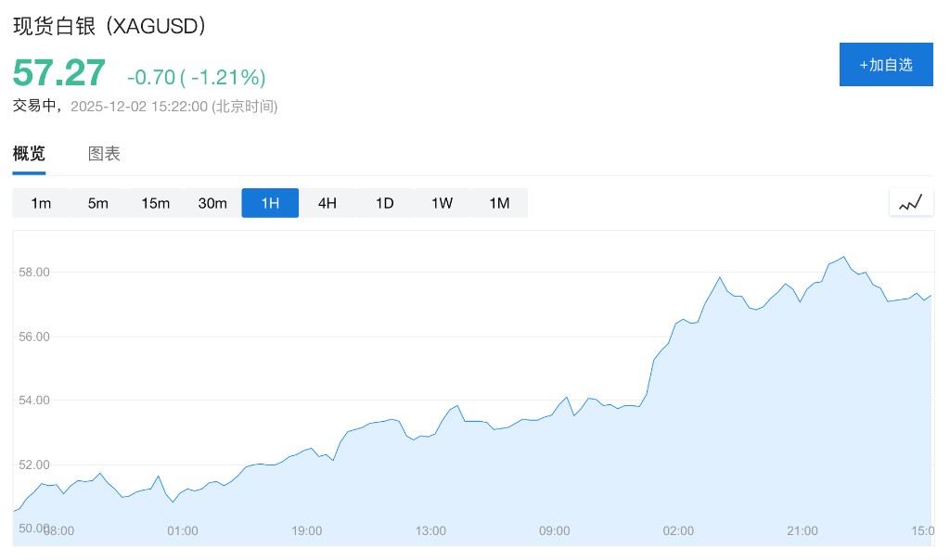950x560 pixels.
Task: Add silver to watchlist with +加自选
Action: pos(886,65)
